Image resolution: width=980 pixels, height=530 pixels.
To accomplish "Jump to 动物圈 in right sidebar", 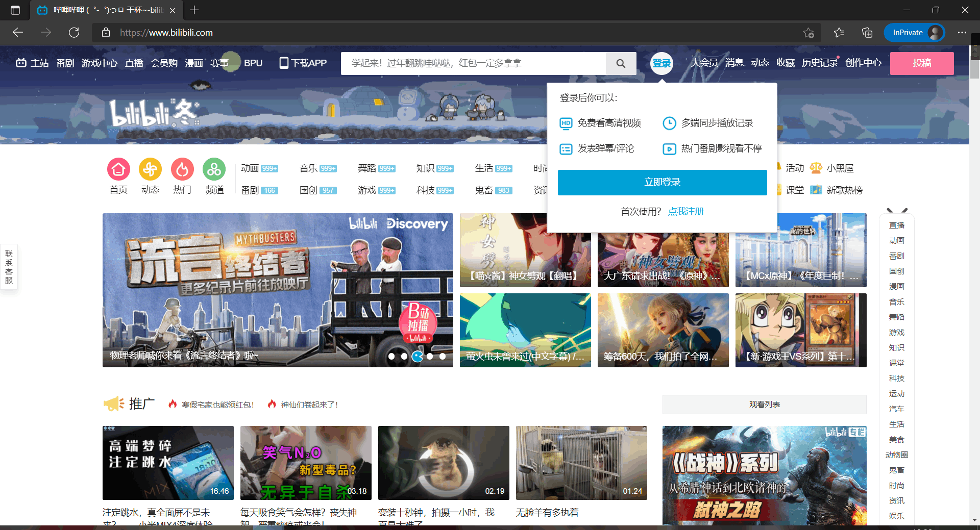I will 897,455.
